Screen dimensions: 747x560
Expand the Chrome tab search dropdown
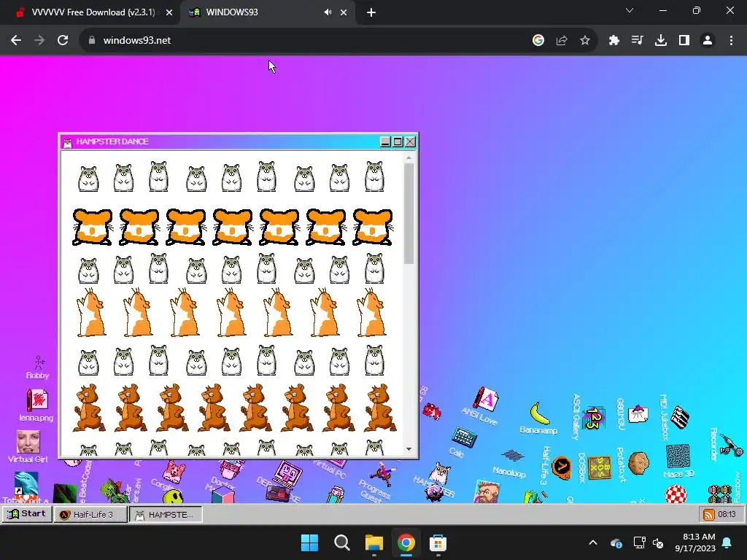tap(630, 10)
